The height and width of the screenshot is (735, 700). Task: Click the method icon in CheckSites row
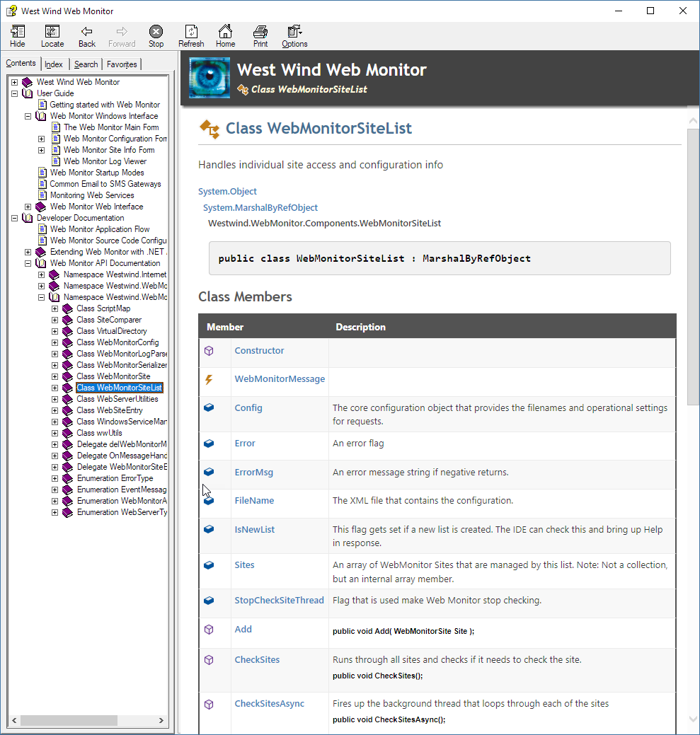click(x=209, y=660)
